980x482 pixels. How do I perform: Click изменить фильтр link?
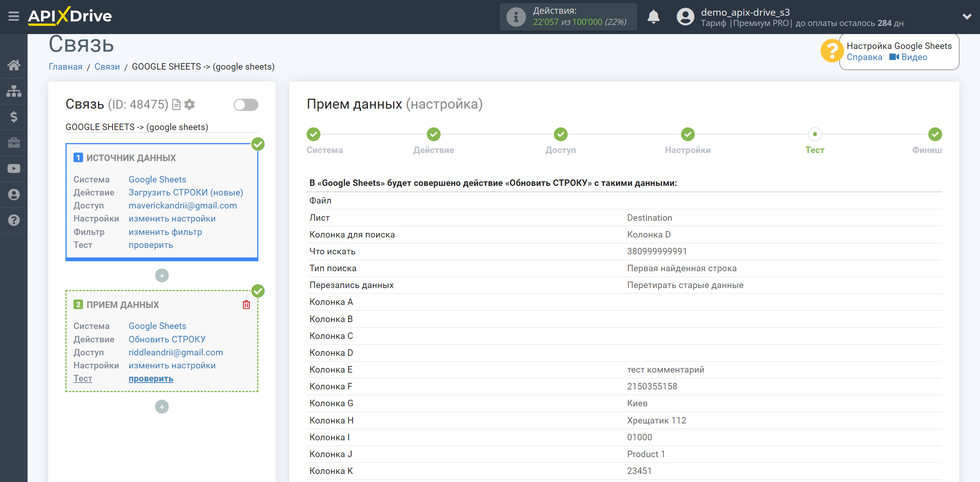[x=165, y=232]
